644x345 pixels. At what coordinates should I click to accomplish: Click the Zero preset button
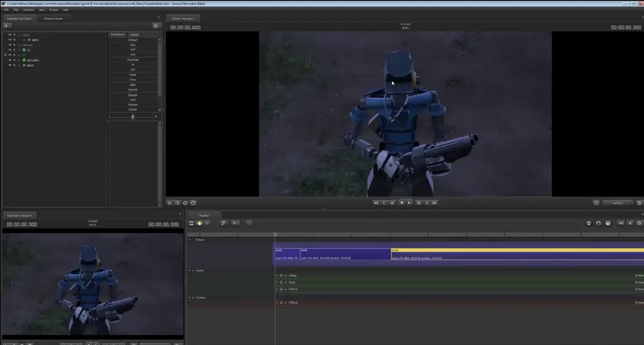coord(132,44)
